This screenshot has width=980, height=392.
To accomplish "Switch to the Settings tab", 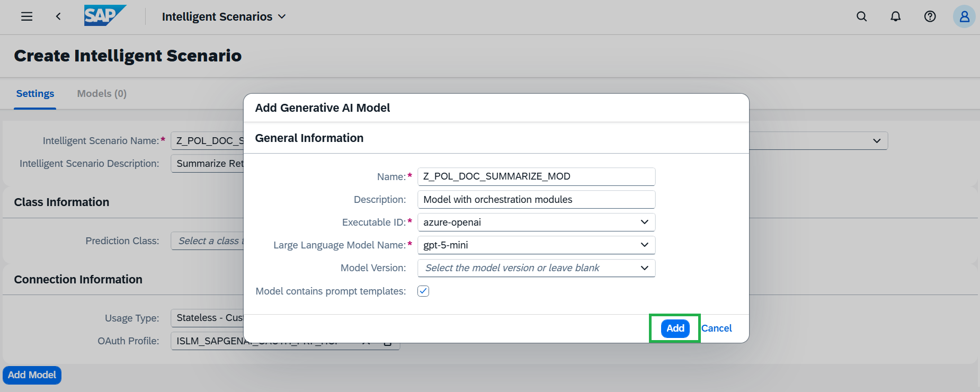I will coord(35,94).
